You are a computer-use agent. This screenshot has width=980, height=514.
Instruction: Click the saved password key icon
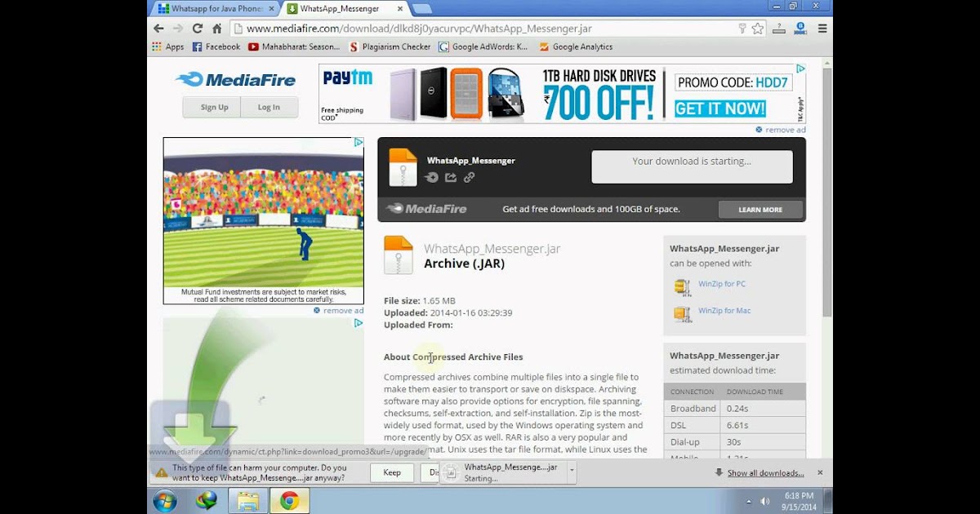[x=742, y=29]
